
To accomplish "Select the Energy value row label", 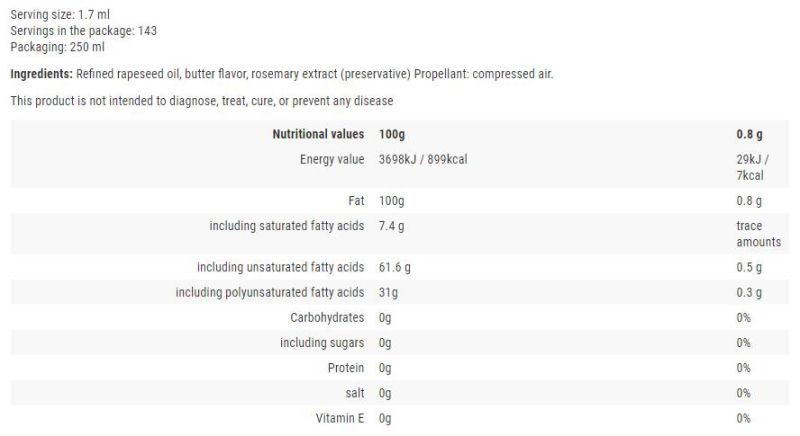I will tap(332, 159).
